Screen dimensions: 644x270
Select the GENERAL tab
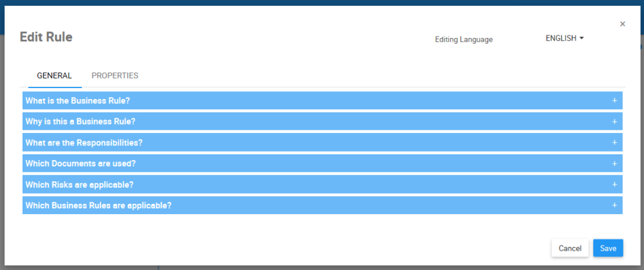click(x=54, y=76)
